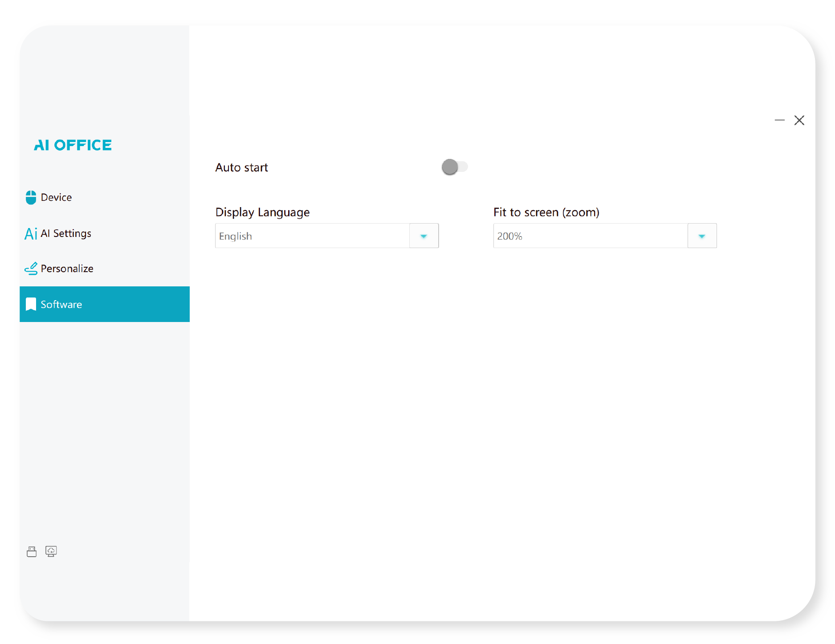Click the AI OFFICE logo
This screenshot has width=835, height=644.
pyautogui.click(x=73, y=145)
